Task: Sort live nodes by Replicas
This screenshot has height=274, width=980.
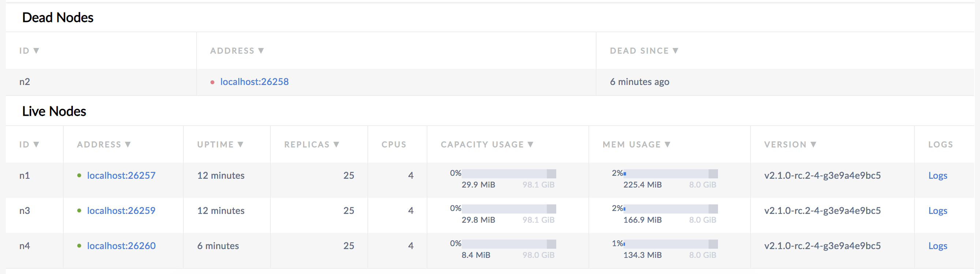Action: click(x=311, y=145)
